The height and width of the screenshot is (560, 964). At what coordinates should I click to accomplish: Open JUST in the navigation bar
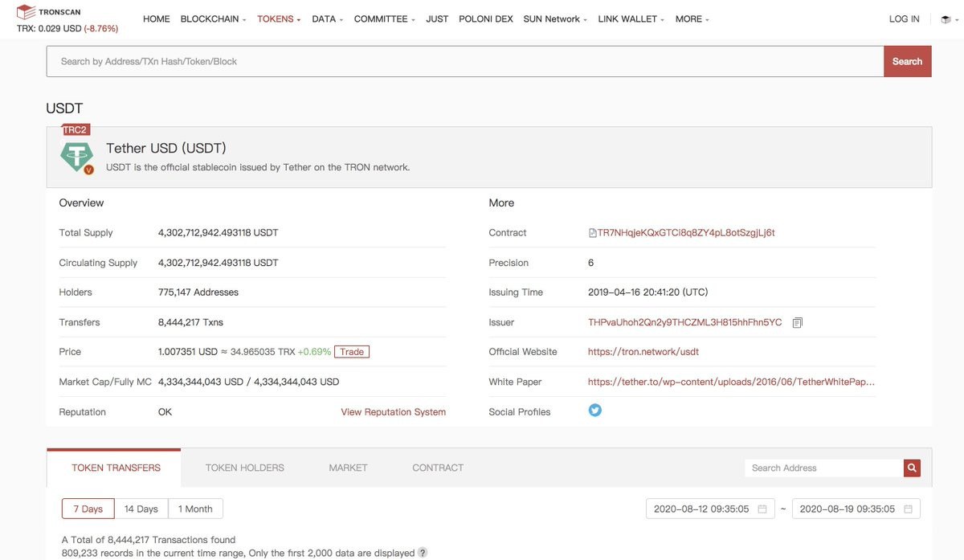[437, 18]
